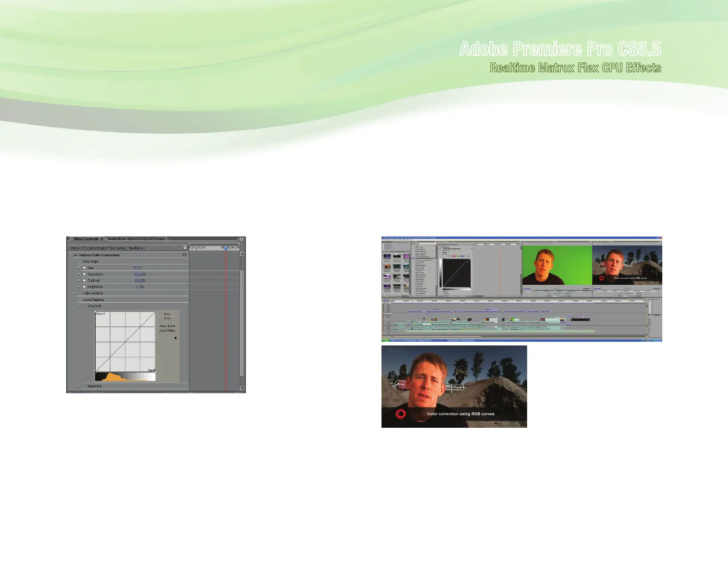Expand the Hue parameter

pyautogui.click(x=79, y=268)
